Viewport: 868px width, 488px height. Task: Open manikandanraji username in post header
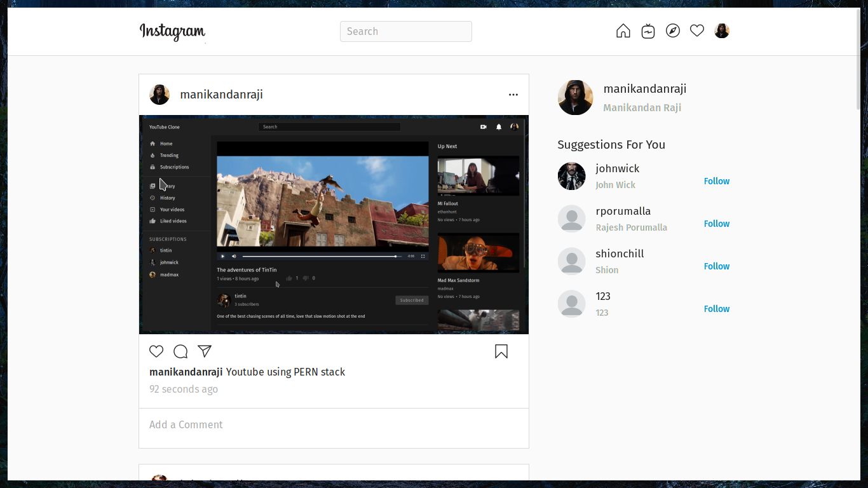click(221, 95)
